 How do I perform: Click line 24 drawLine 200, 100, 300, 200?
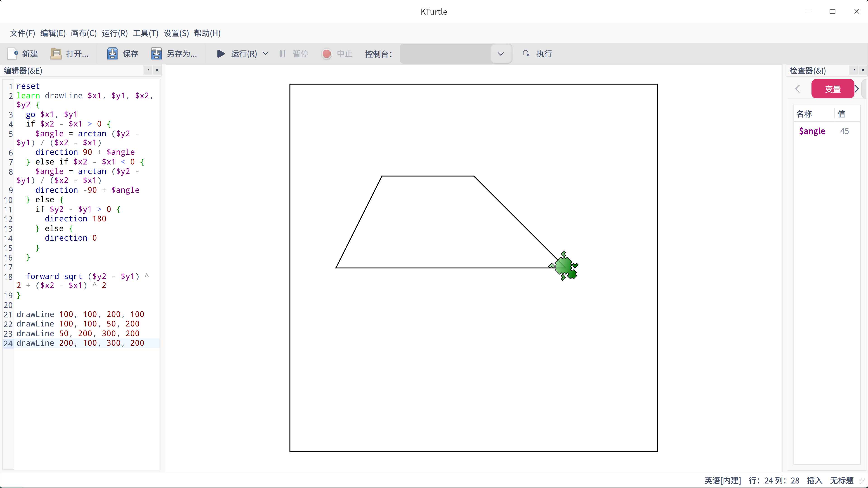coord(80,343)
